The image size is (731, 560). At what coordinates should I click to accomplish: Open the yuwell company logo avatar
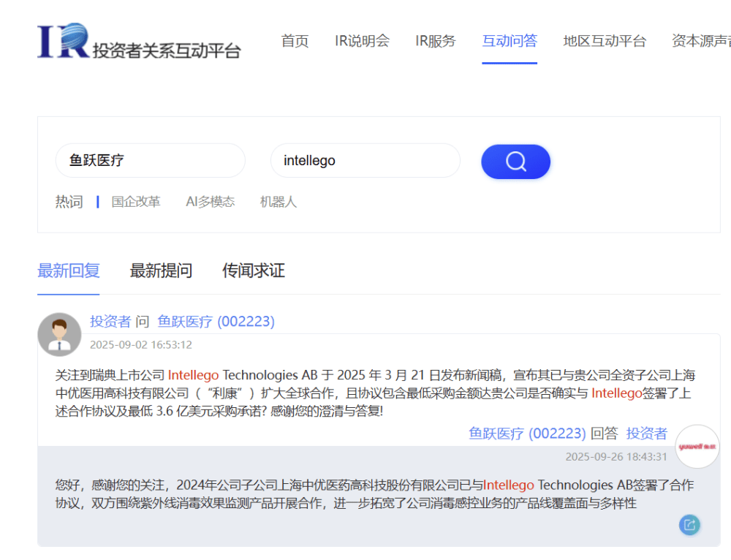tap(697, 447)
